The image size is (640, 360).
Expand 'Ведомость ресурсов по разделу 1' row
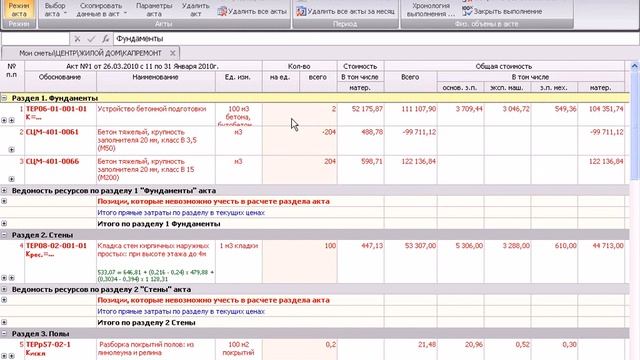coord(4,190)
